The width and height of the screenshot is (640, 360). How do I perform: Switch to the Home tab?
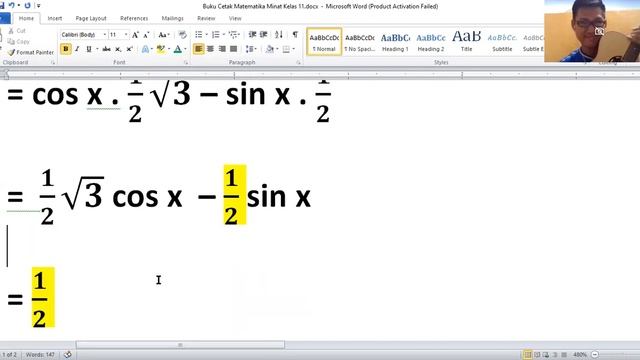tap(26, 18)
